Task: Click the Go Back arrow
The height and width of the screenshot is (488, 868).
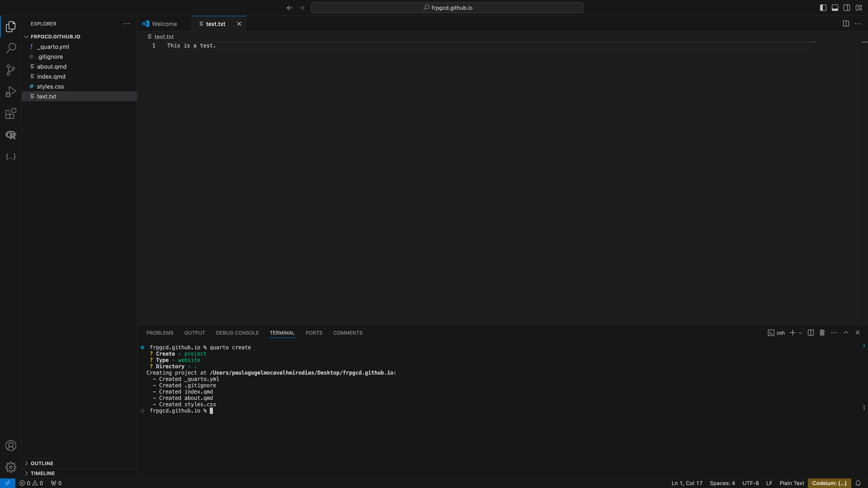Action: pos(289,8)
